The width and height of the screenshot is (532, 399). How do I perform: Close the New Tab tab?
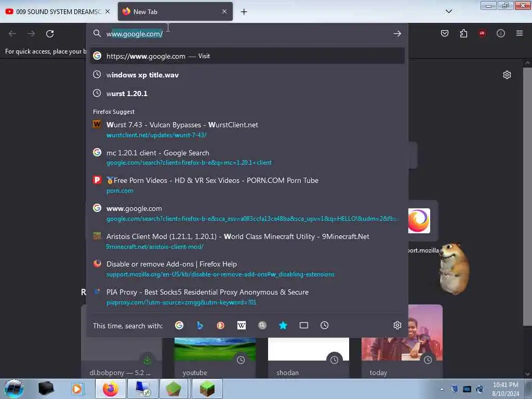pos(224,11)
